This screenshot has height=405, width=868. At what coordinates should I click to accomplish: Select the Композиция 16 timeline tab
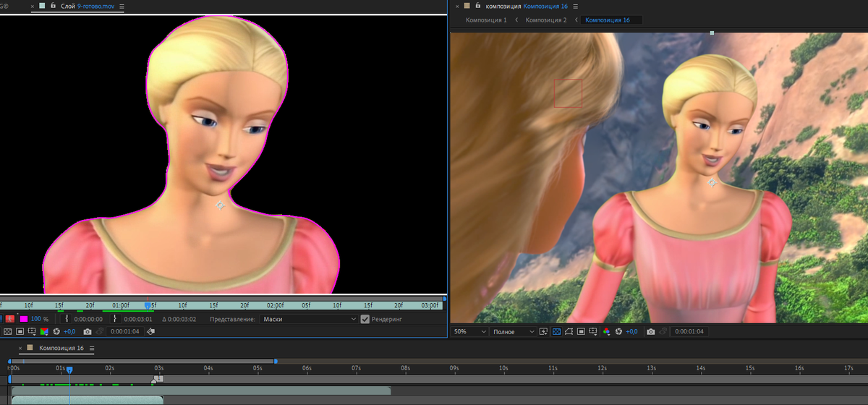61,349
